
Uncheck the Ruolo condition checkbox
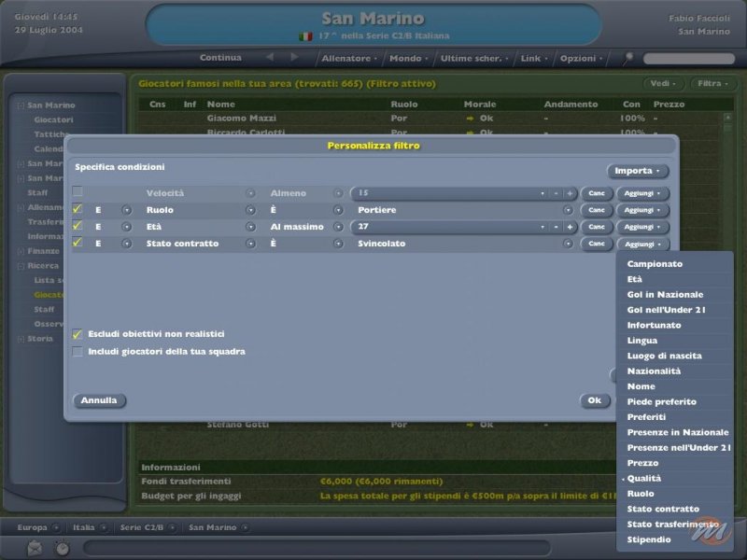coord(78,210)
